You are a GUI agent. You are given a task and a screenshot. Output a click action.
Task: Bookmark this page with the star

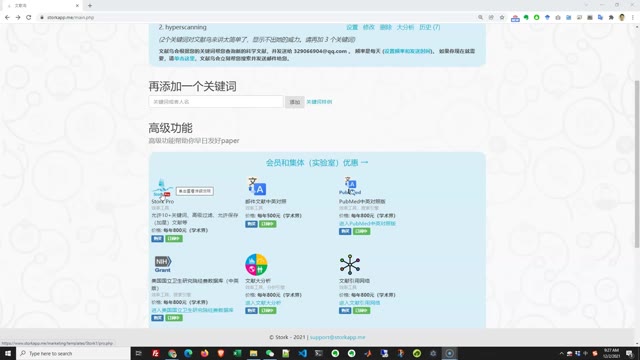click(x=502, y=17)
